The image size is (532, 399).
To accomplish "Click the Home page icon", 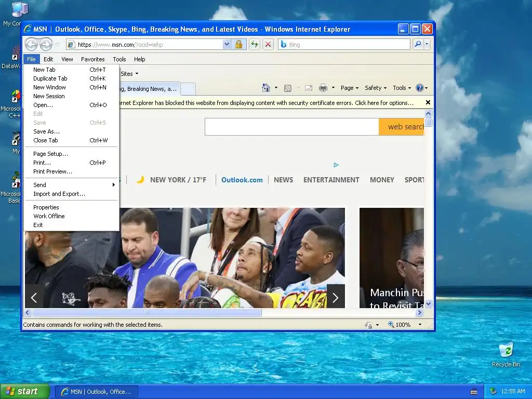I will (266, 88).
